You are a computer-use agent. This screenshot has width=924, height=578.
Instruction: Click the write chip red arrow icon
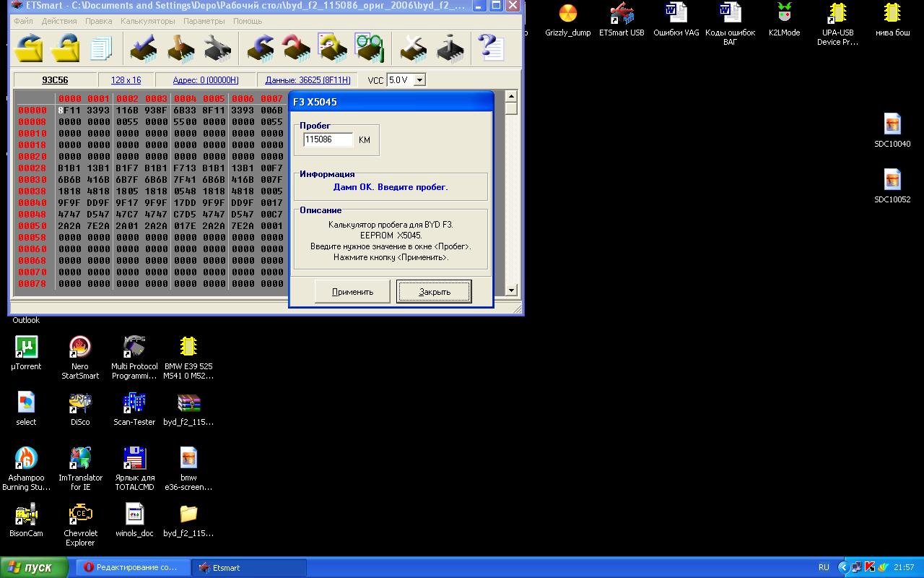[x=296, y=48]
